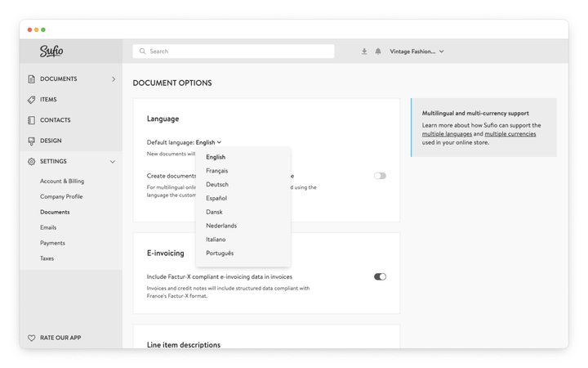Click the Contacts book icon
Image resolution: width=588 pixels, height=368 pixels.
[x=32, y=120]
